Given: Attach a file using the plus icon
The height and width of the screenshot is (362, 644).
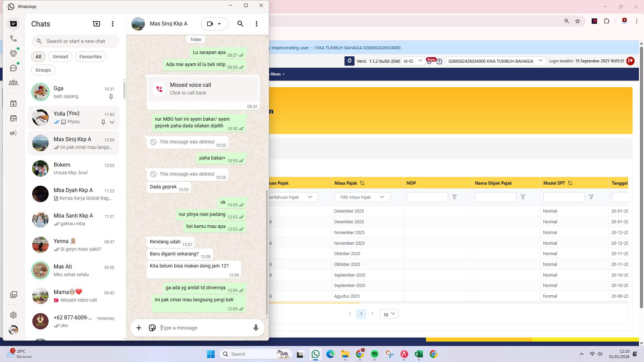Looking at the screenshot, I should click(139, 328).
